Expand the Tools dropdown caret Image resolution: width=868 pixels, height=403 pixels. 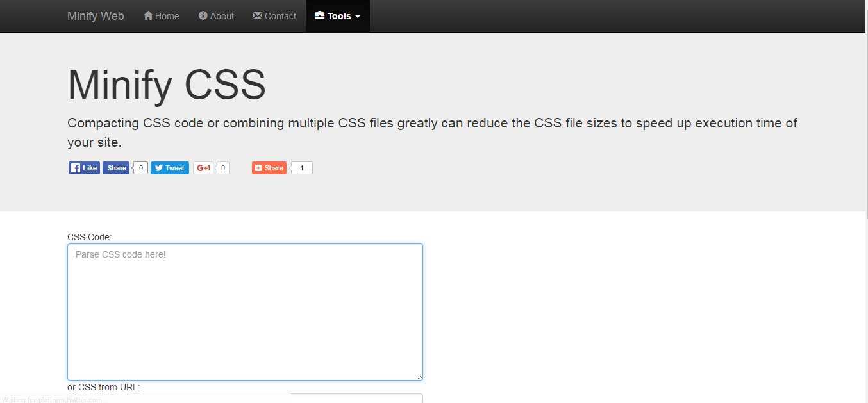[x=358, y=17]
